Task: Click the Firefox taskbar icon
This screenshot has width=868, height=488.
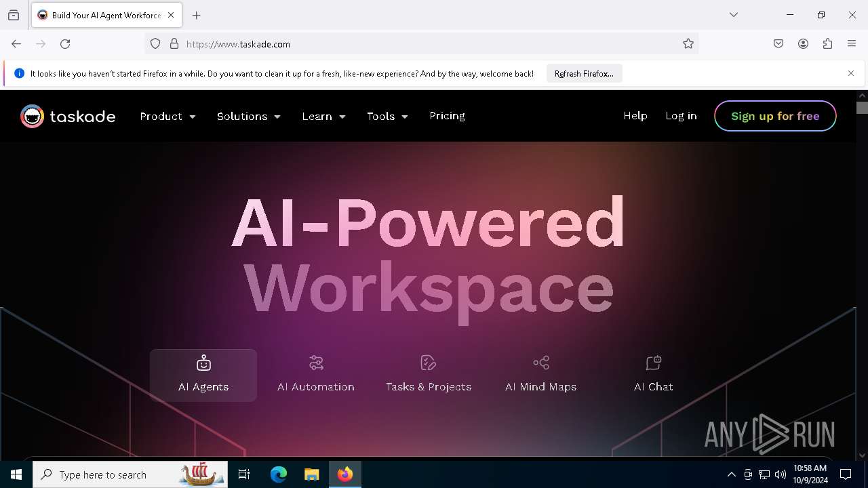Action: pyautogui.click(x=345, y=474)
